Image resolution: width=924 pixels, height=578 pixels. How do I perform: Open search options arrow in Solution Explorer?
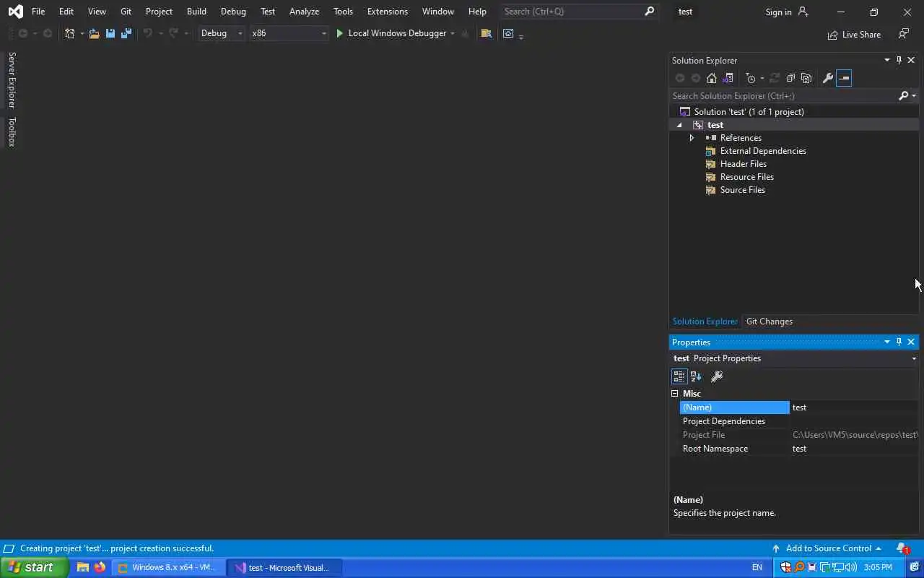(x=914, y=95)
